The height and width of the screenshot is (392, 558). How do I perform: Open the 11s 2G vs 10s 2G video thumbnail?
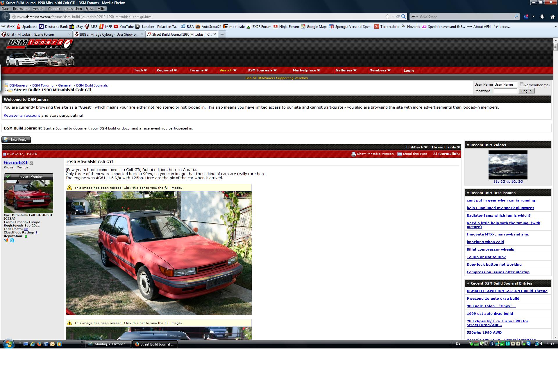coord(508,165)
